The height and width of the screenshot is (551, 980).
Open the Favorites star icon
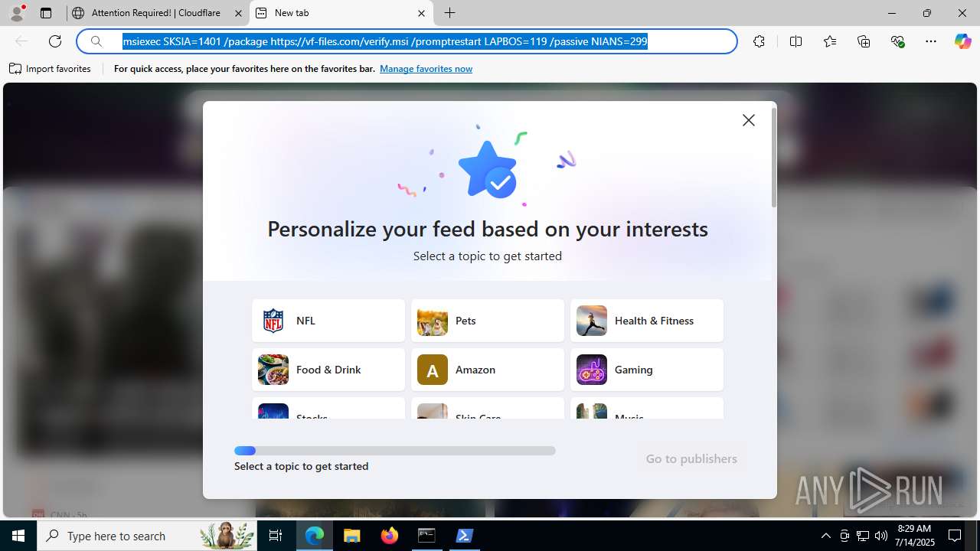[x=830, y=41]
